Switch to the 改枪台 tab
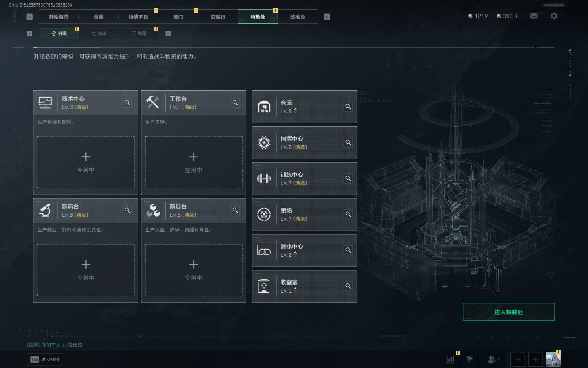This screenshot has width=588, height=368. [x=297, y=17]
